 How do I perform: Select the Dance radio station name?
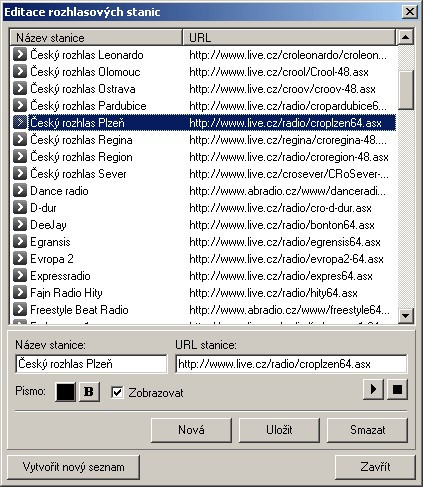click(x=59, y=191)
